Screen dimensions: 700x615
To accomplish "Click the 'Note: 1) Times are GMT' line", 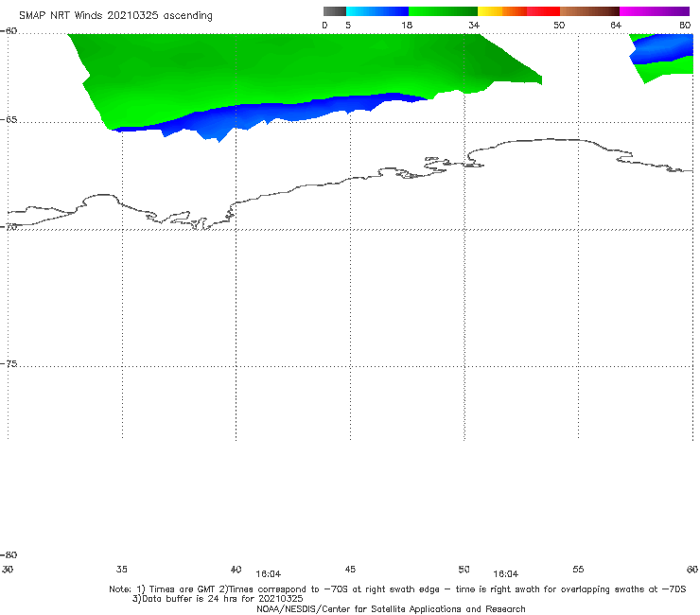I will click(x=397, y=589).
